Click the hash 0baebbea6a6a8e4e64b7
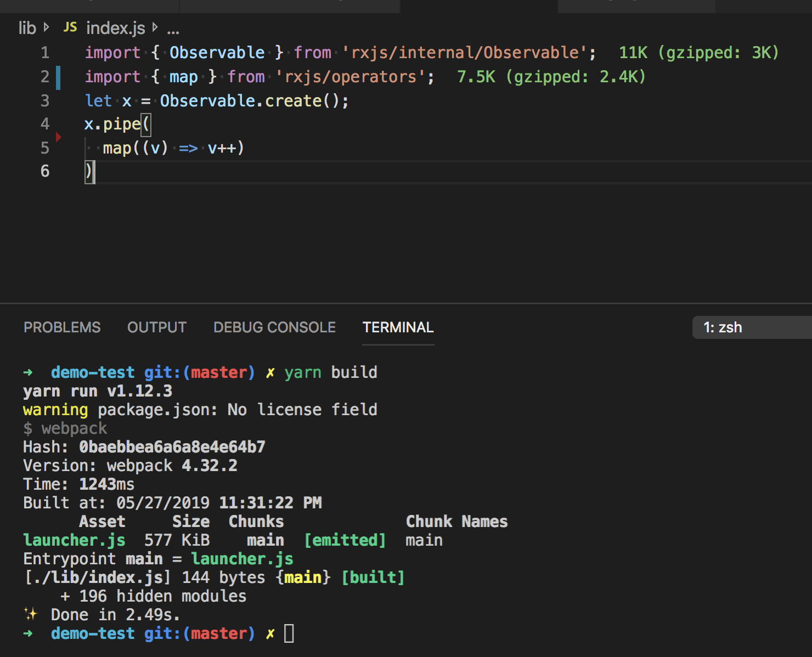The height and width of the screenshot is (657, 812). (x=172, y=447)
